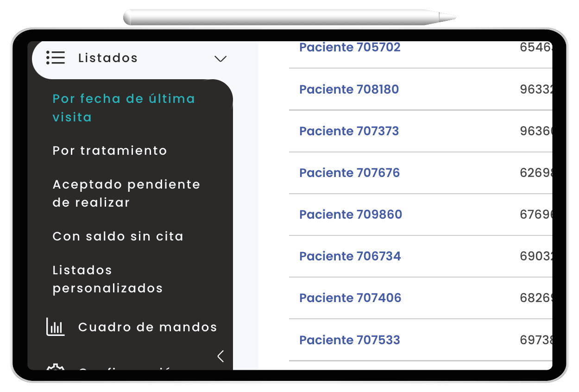
Task: Open Paciente 705702 record
Action: pyautogui.click(x=350, y=47)
